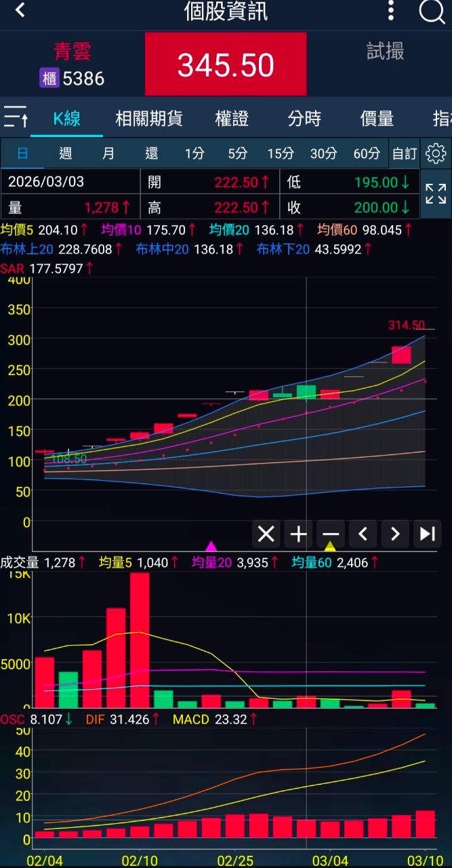Zoom out chart with minus button
This screenshot has height=868, width=452.
coord(331,534)
